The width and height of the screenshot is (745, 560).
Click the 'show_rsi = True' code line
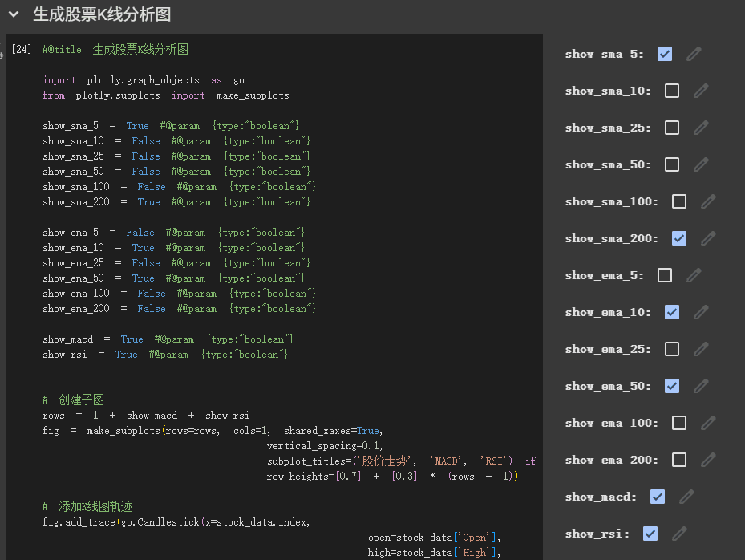165,354
